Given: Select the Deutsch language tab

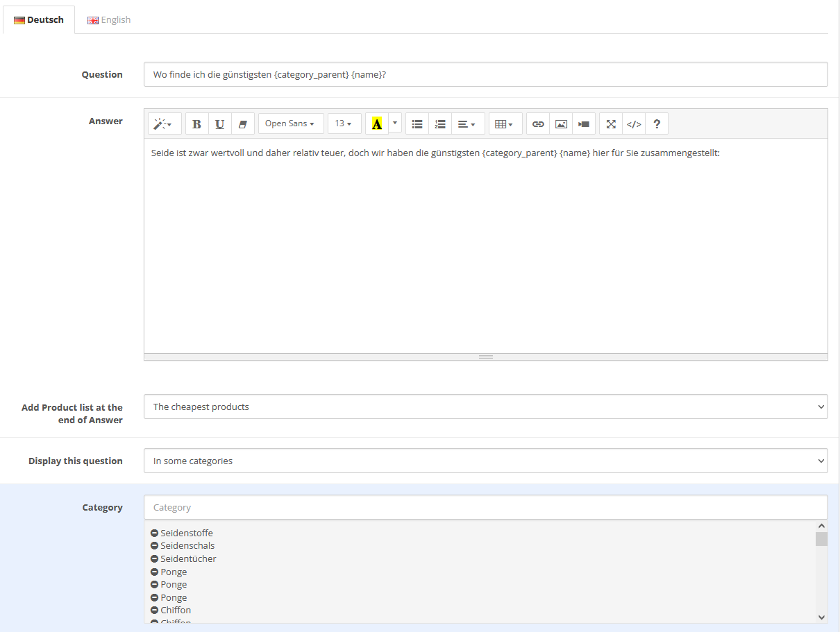Looking at the screenshot, I should tap(39, 20).
